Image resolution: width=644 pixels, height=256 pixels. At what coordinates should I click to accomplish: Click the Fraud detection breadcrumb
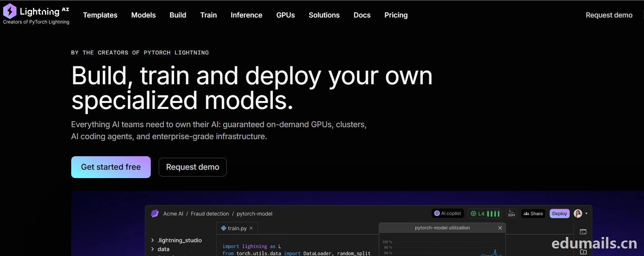210,213
